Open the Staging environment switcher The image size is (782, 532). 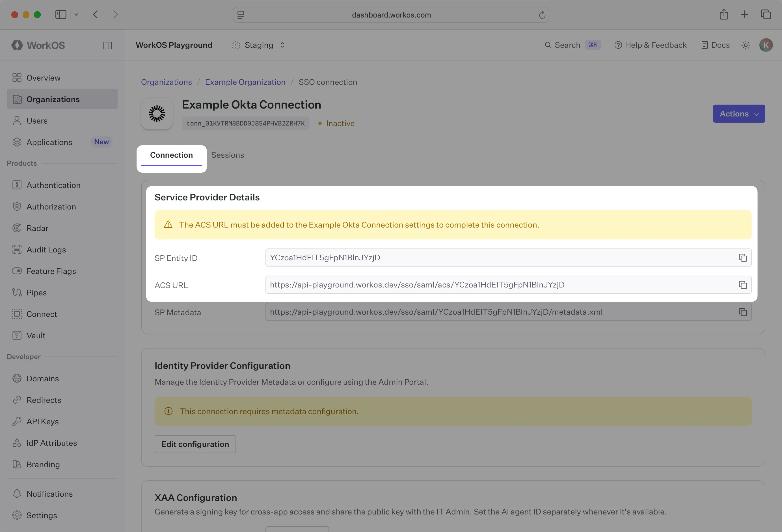[x=258, y=45]
